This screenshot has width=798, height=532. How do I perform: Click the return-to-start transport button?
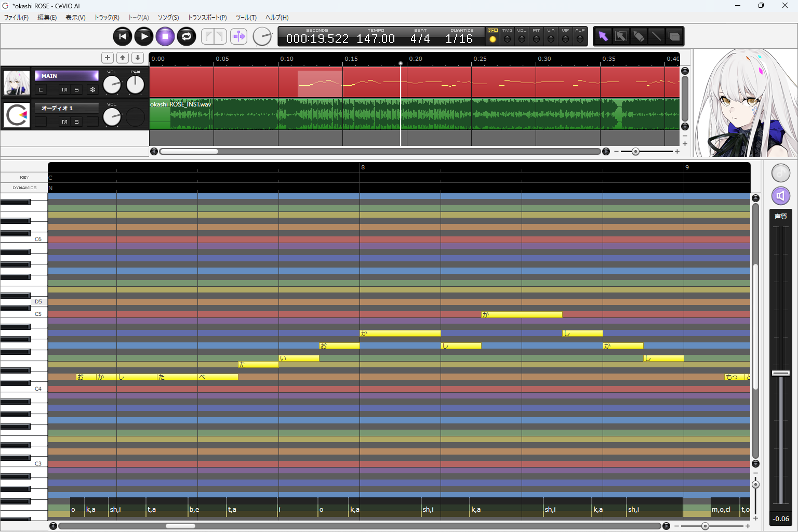[123, 36]
